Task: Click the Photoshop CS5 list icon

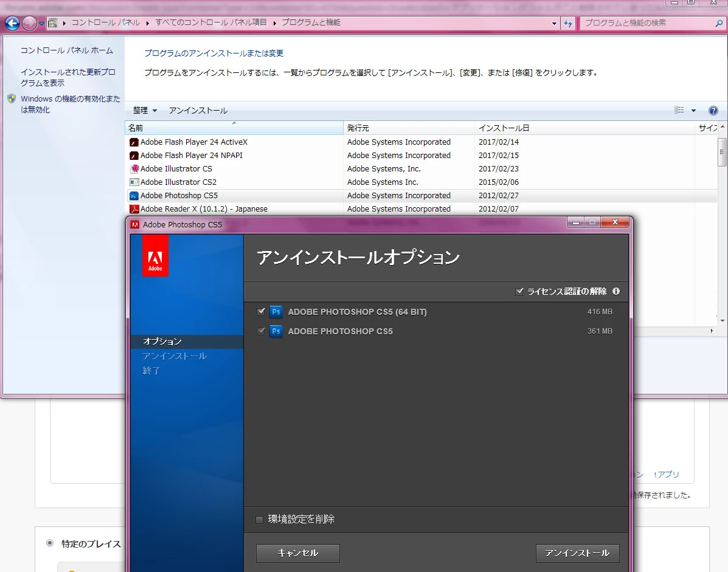Action: tap(134, 196)
